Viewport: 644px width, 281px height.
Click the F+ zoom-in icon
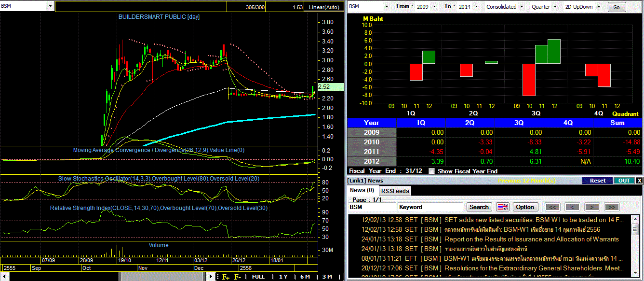click(x=226, y=277)
